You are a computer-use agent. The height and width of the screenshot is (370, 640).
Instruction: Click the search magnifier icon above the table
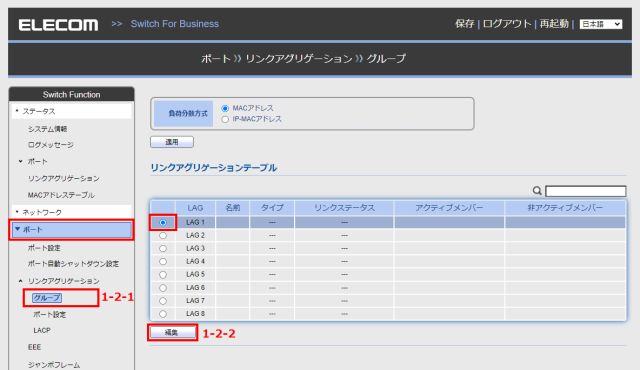tap(537, 191)
